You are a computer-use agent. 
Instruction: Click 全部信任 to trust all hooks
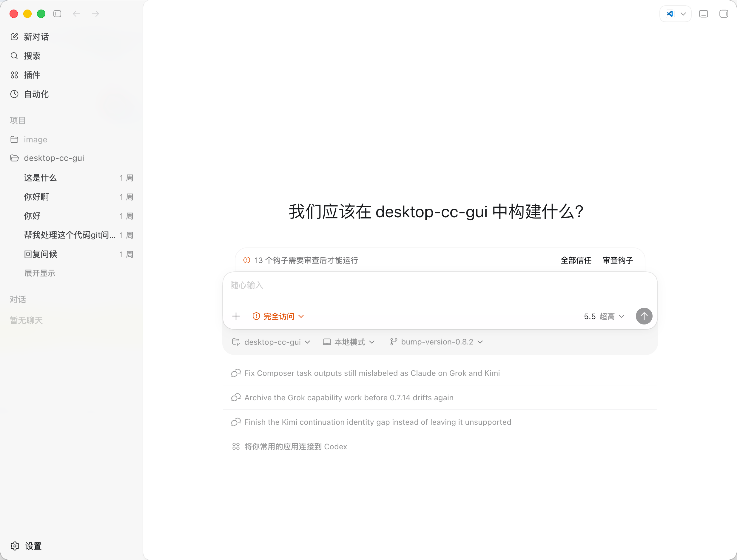point(576,260)
